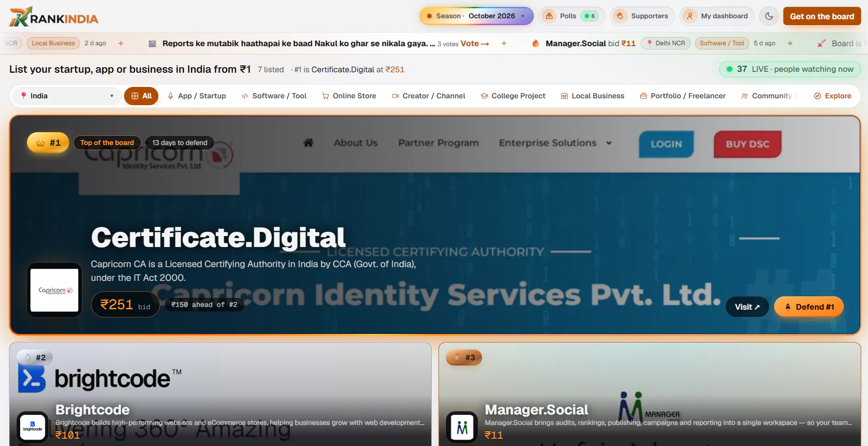Click the My dashboard person icon
The image size is (868, 446).
coord(689,16)
